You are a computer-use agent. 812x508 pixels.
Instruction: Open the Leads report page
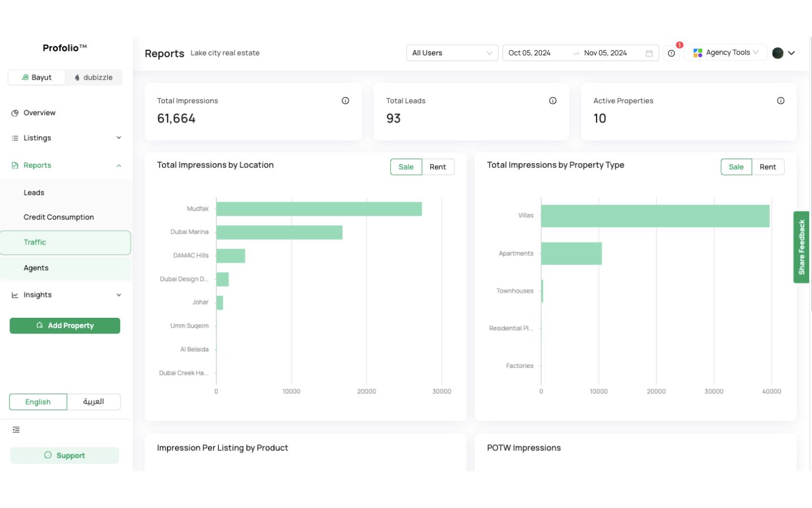[34, 192]
